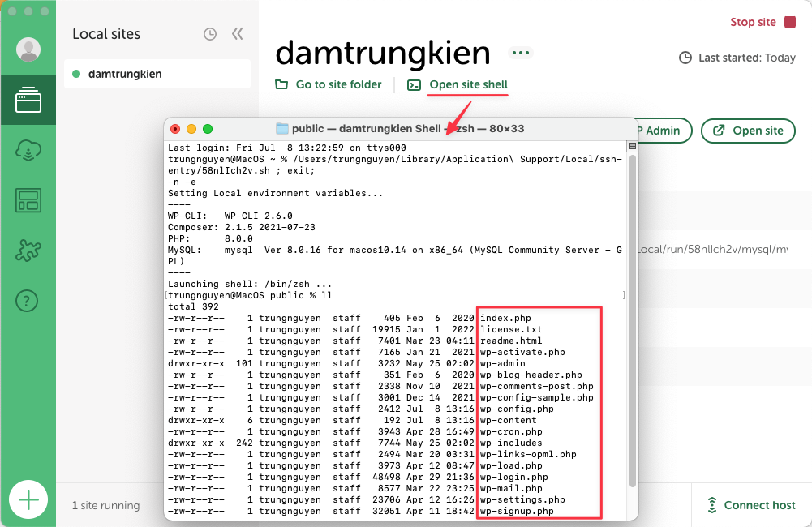This screenshot has width=812, height=527.
Task: Click the WP-CLI 2.6.0 version line
Action: coord(230,216)
